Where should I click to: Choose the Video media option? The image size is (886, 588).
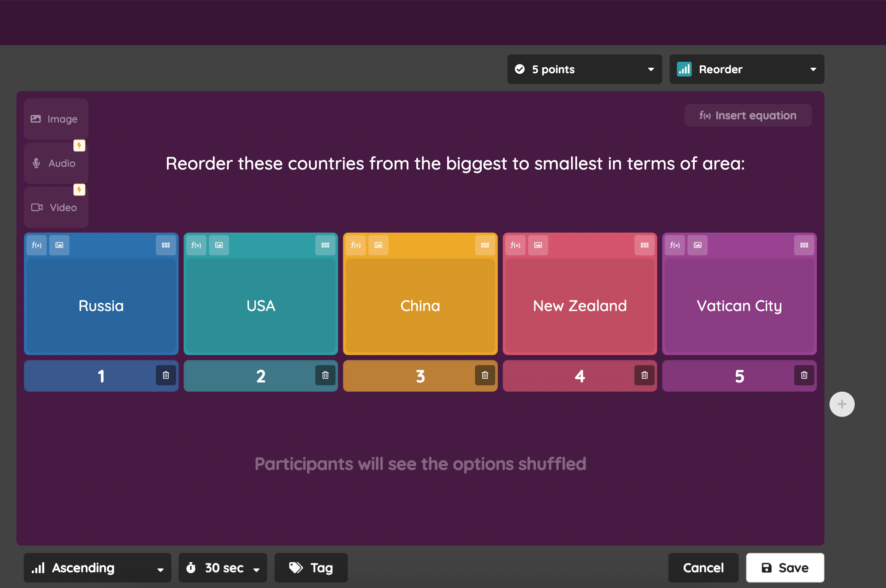tap(55, 207)
